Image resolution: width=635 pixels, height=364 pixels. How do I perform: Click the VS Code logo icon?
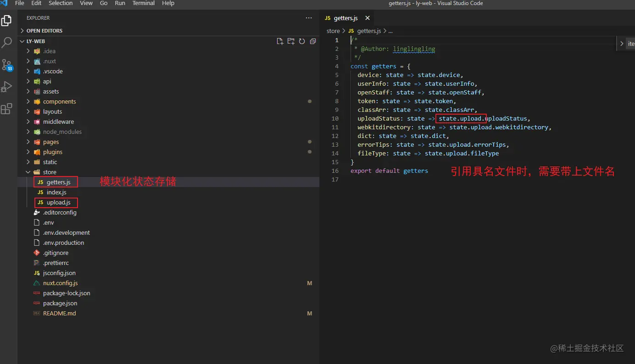[x=4, y=3]
